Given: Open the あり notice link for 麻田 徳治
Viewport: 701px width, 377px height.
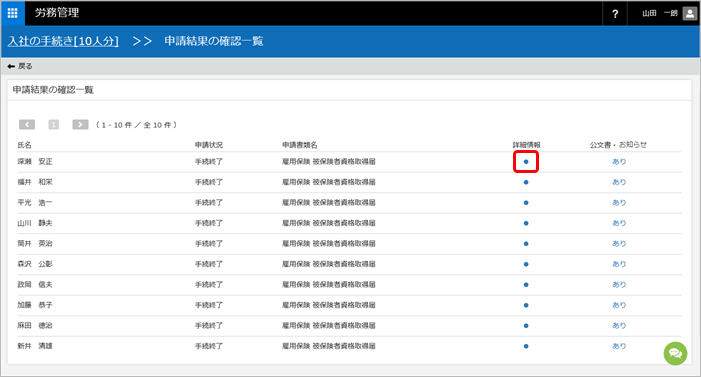Looking at the screenshot, I should (x=619, y=326).
